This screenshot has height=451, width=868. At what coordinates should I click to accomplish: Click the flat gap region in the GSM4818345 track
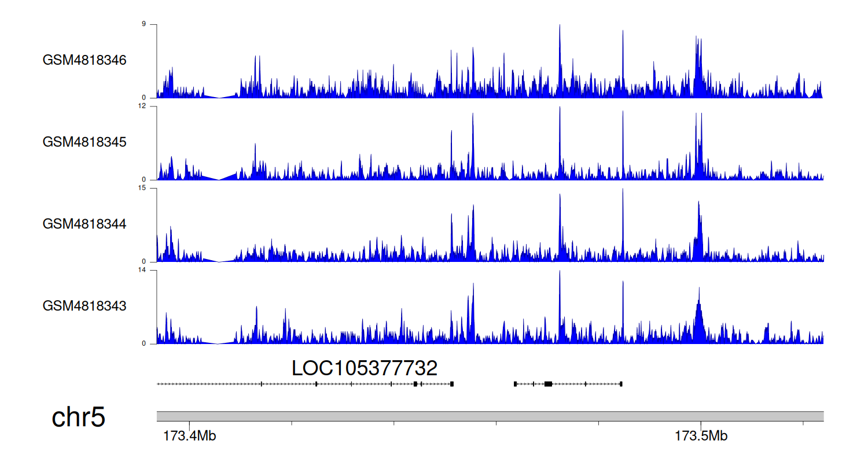(218, 178)
